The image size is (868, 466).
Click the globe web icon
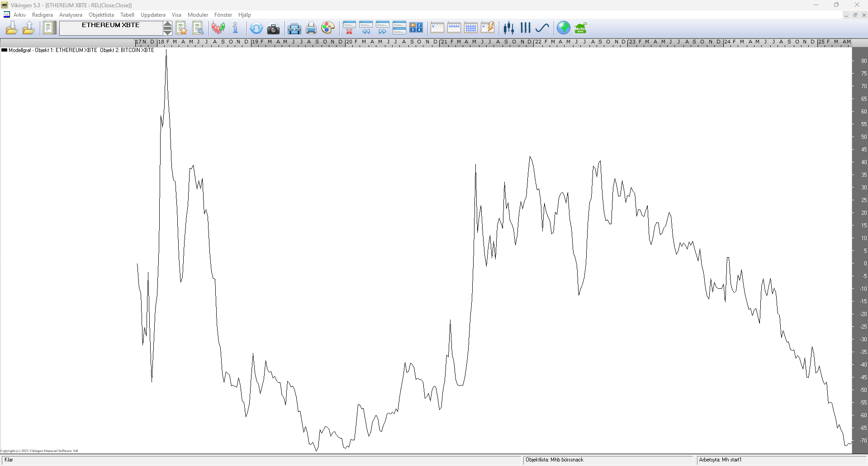pyautogui.click(x=564, y=28)
